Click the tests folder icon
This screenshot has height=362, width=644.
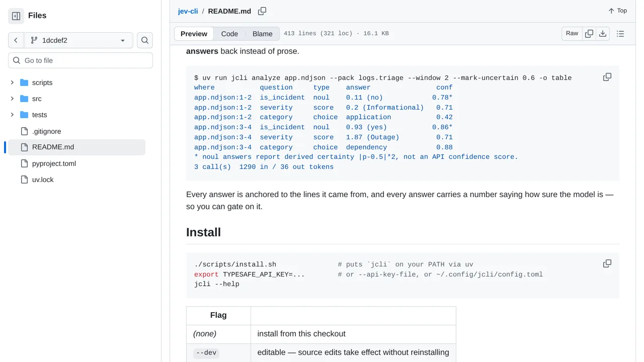click(24, 115)
